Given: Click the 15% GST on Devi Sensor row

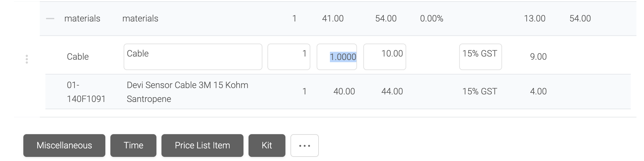Looking at the screenshot, I should 480,92.
